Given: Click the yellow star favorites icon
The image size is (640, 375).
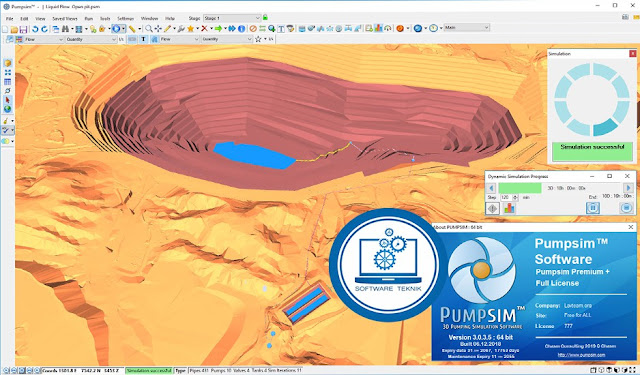Looking at the screenshot, I should [190, 29].
